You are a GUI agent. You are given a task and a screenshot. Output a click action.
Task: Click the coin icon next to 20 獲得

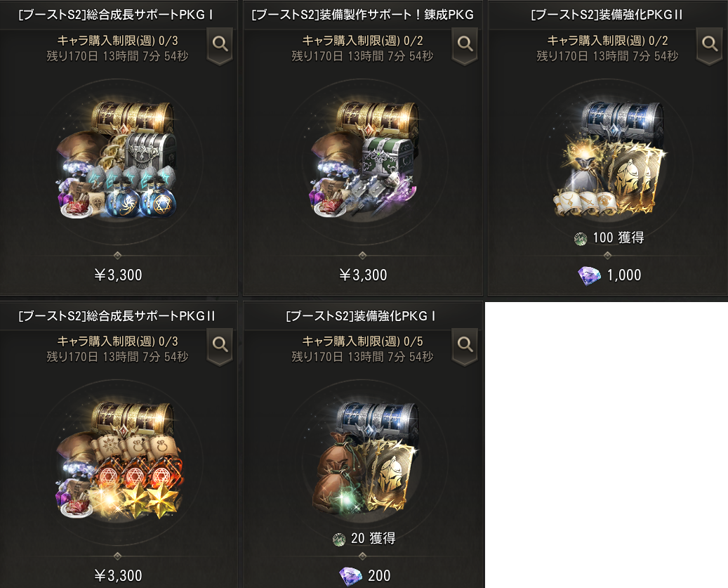point(339,540)
